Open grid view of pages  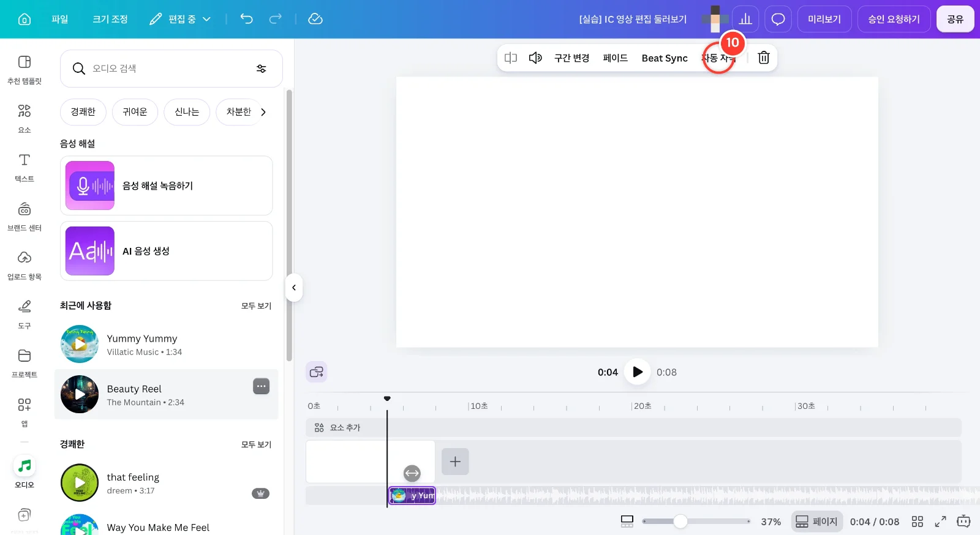click(x=918, y=522)
